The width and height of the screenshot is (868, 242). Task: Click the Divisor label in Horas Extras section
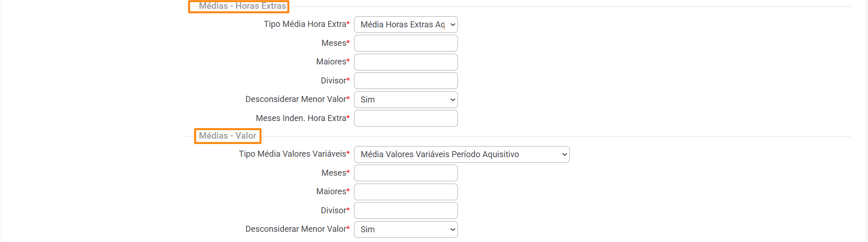coord(334,81)
